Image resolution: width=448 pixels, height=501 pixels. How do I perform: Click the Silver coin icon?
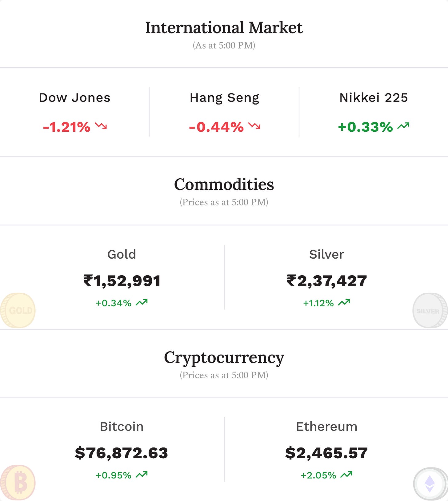tap(430, 310)
